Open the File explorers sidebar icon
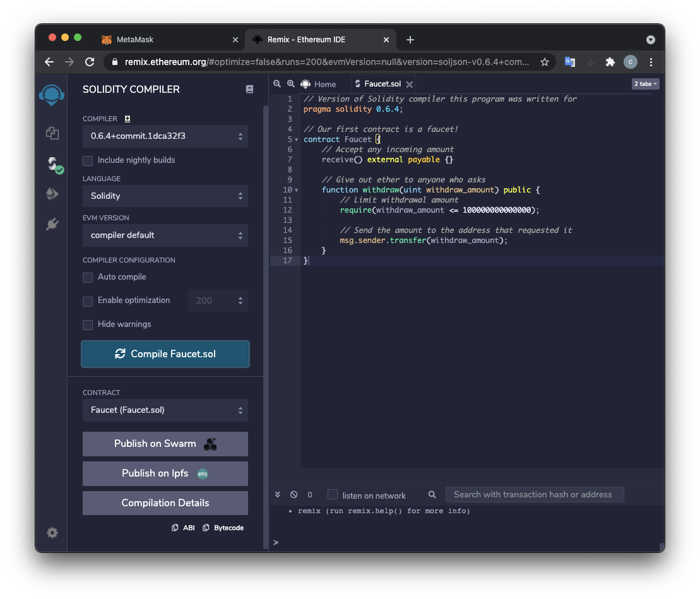This screenshot has width=700, height=599. (x=52, y=133)
